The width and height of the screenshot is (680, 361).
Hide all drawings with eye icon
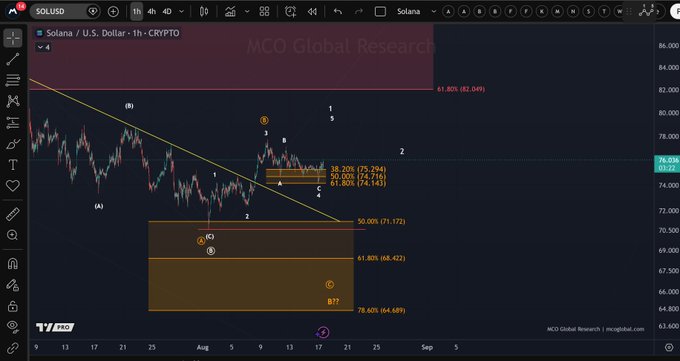(13, 326)
